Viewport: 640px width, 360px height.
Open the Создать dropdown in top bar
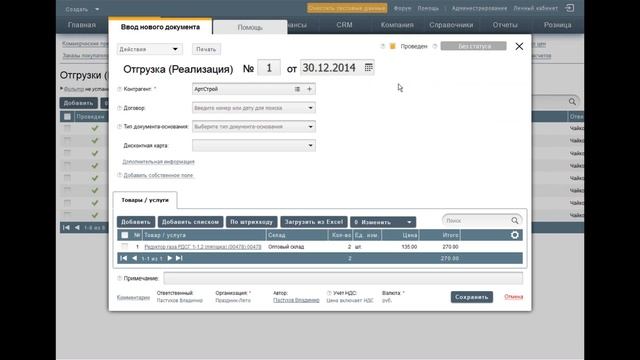click(x=82, y=9)
